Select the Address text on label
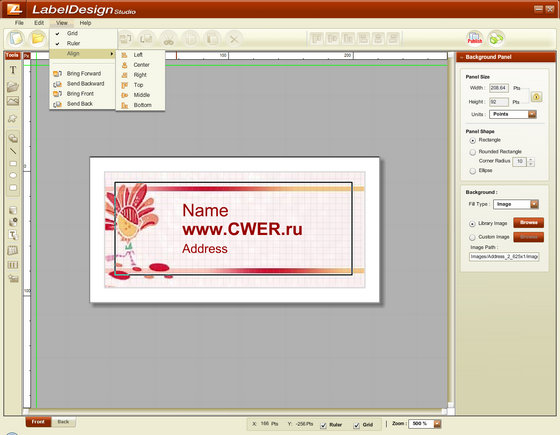The height and width of the screenshot is (435, 560). [x=205, y=249]
